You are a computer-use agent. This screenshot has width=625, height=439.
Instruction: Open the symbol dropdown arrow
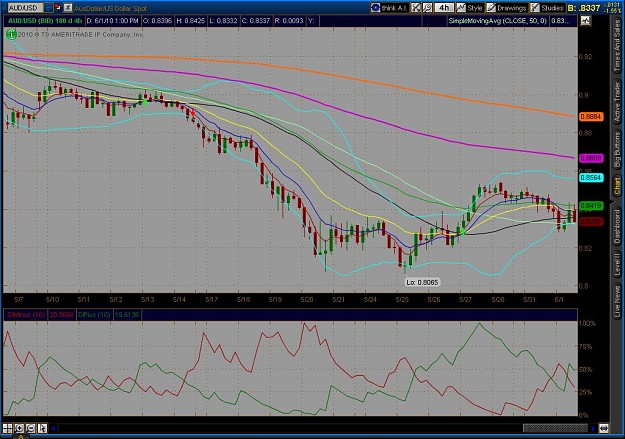coord(48,8)
